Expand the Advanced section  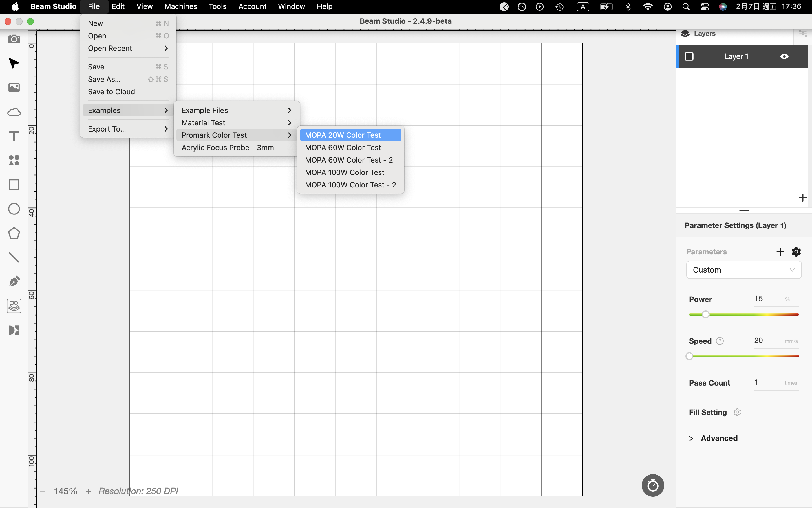coord(713,438)
